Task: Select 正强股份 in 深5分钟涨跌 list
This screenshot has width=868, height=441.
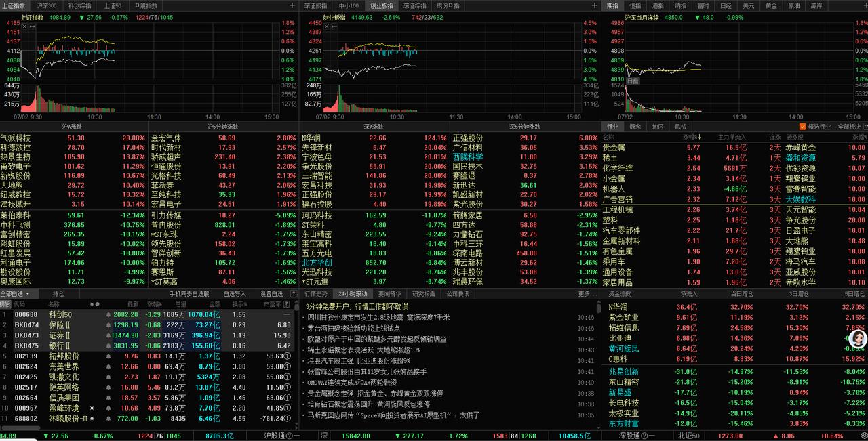Action: pyautogui.click(x=467, y=138)
